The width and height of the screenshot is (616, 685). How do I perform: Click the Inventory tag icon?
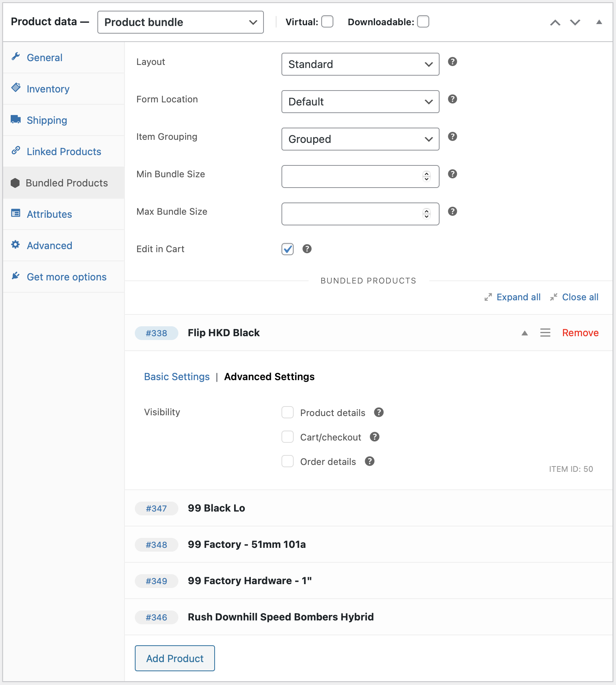click(16, 88)
